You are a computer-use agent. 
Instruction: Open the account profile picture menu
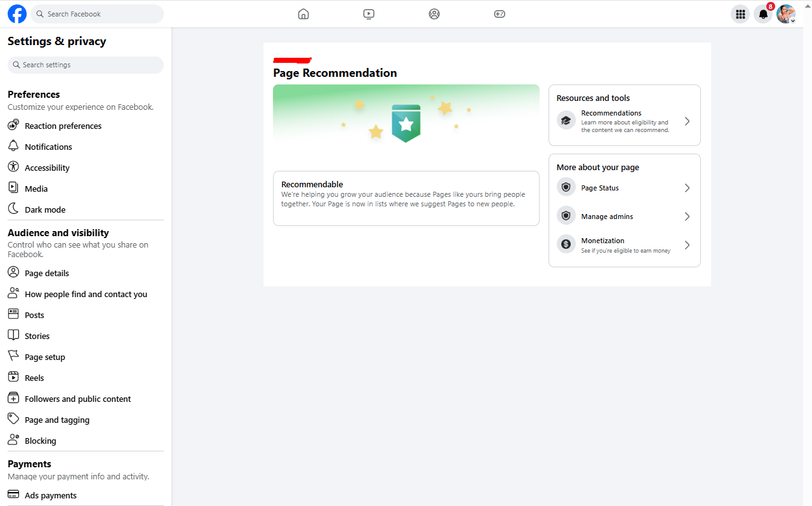tap(786, 14)
